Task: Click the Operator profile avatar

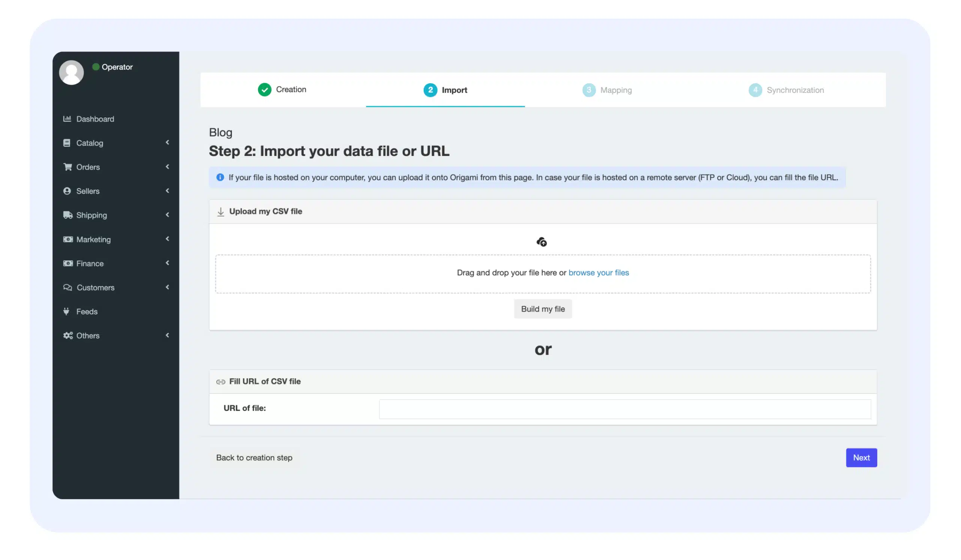Action: (x=71, y=72)
